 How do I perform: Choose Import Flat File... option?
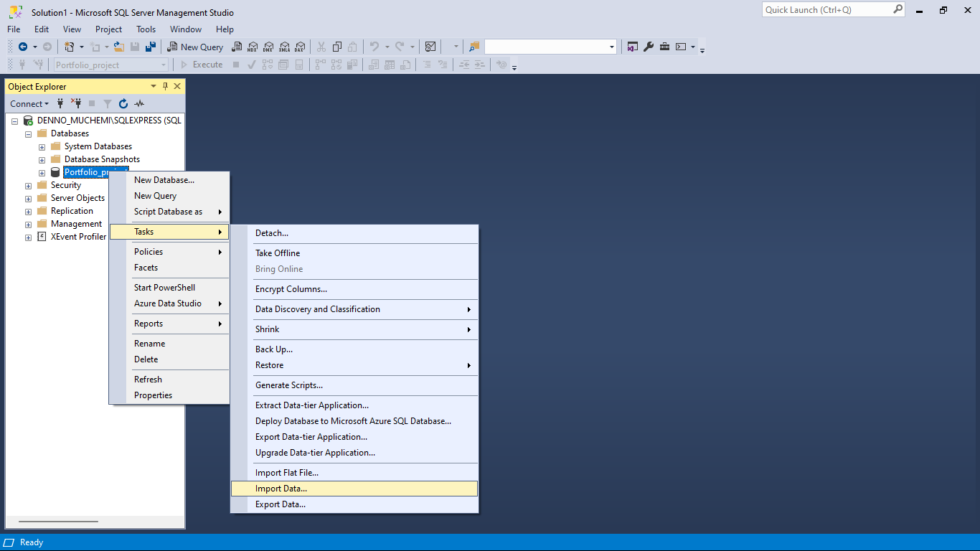pos(354,473)
